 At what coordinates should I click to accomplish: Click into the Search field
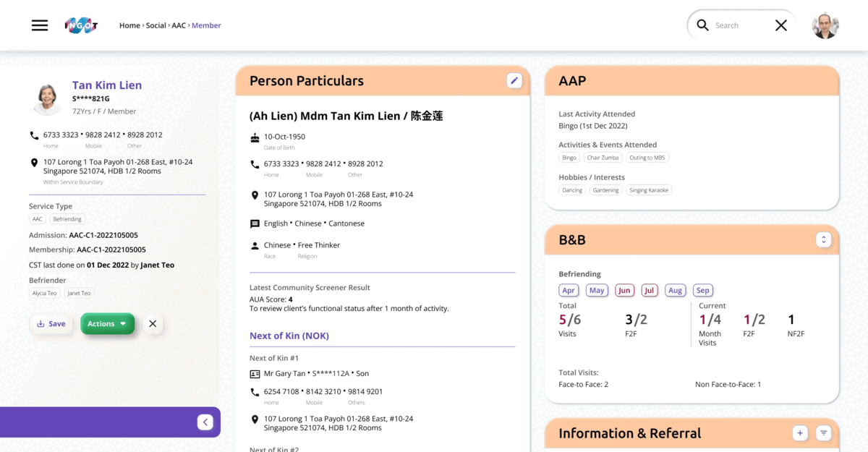tap(741, 25)
